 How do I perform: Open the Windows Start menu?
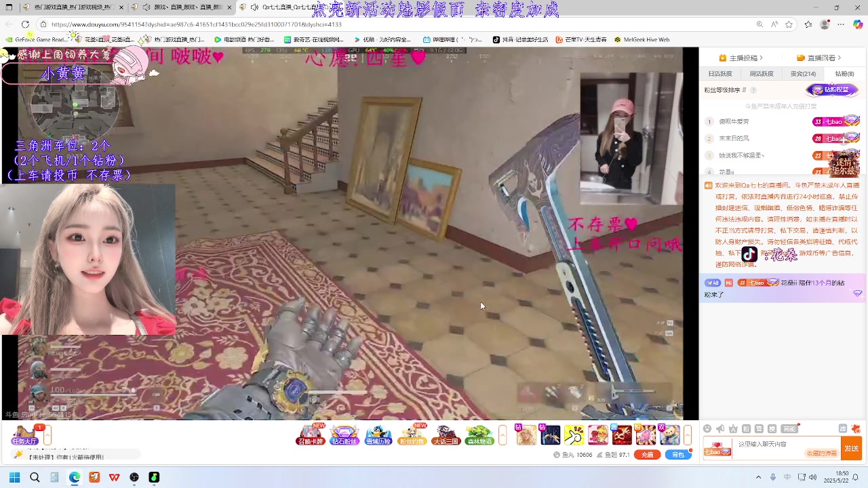(x=14, y=477)
